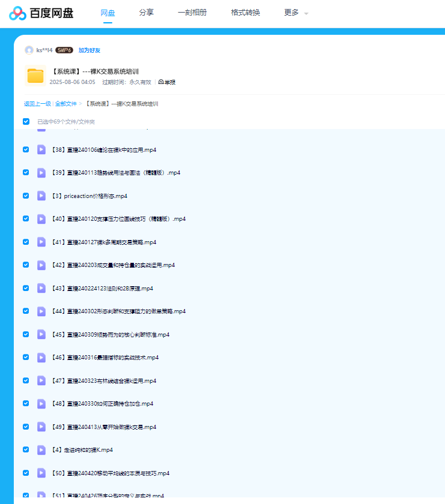
Task: Click the SVIP6 membership badge
Action: tap(64, 50)
